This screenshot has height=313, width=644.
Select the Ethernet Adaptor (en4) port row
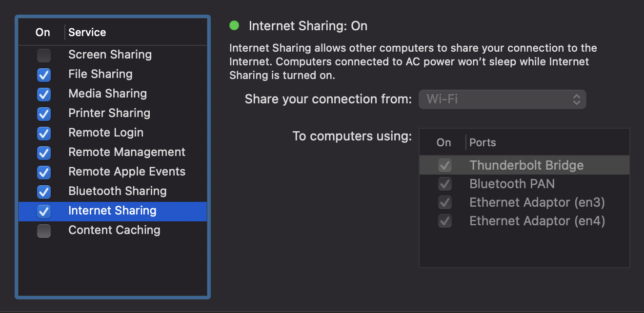coord(537,221)
